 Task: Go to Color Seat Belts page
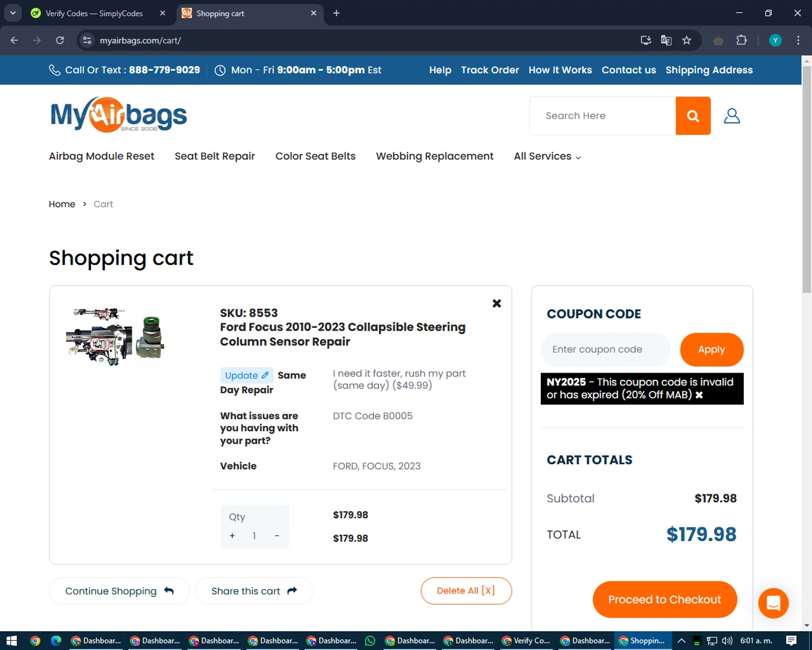316,157
